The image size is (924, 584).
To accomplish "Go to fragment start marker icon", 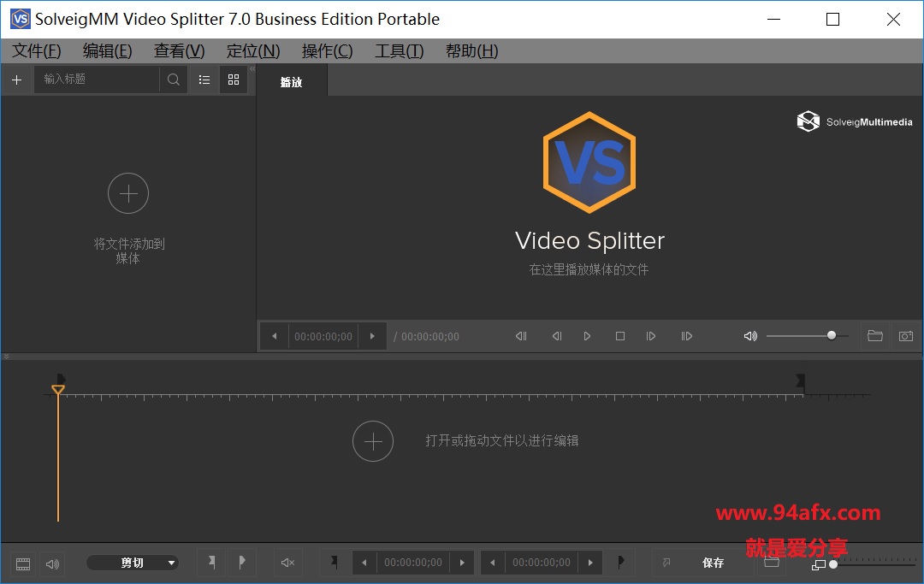I will click(x=335, y=563).
